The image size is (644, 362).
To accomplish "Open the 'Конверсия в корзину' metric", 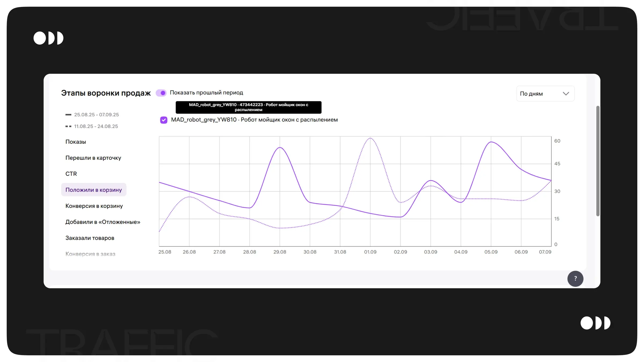I will (94, 206).
